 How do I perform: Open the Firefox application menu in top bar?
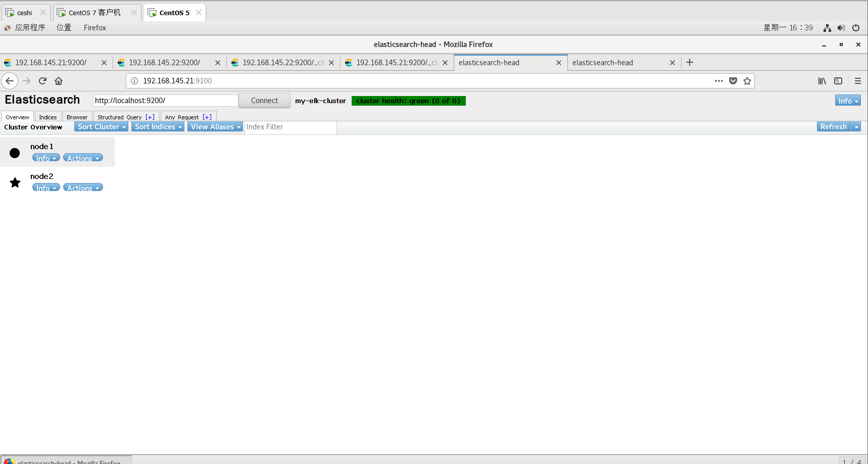(x=95, y=28)
